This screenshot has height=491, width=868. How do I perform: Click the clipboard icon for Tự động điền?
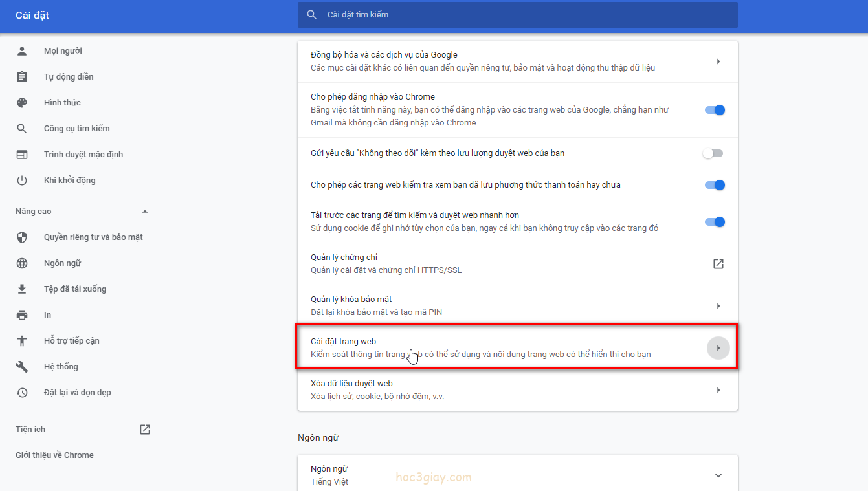[x=22, y=77]
